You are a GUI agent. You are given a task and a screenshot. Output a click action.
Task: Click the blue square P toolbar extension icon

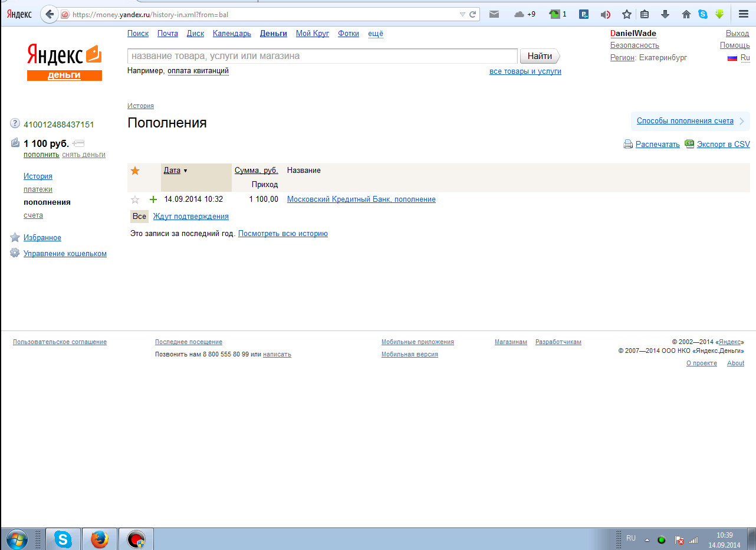point(584,14)
